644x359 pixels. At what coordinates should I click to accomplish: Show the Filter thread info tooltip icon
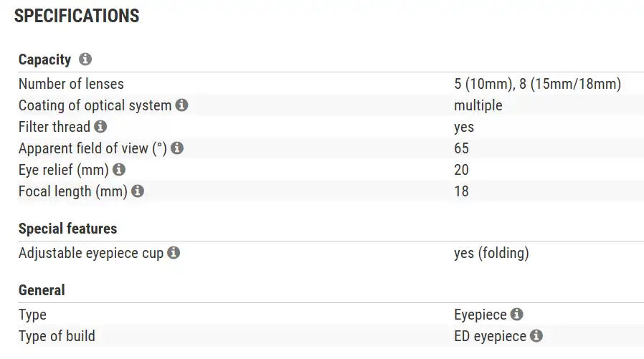pos(100,127)
